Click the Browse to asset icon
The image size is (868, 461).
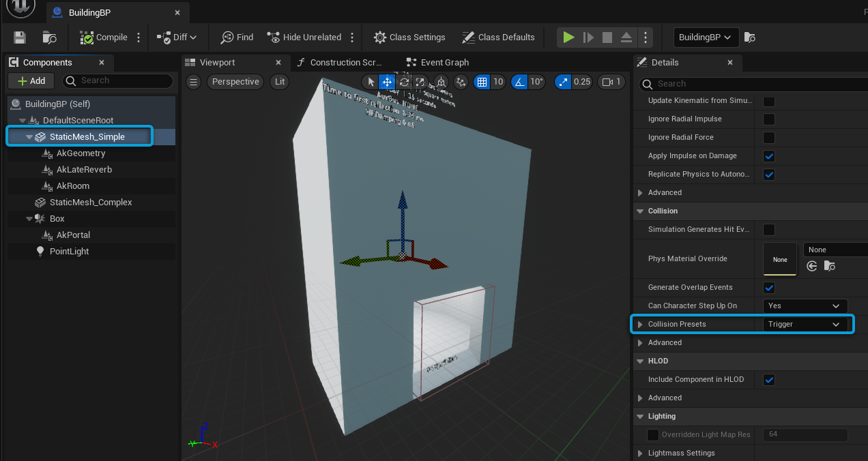[50, 38]
